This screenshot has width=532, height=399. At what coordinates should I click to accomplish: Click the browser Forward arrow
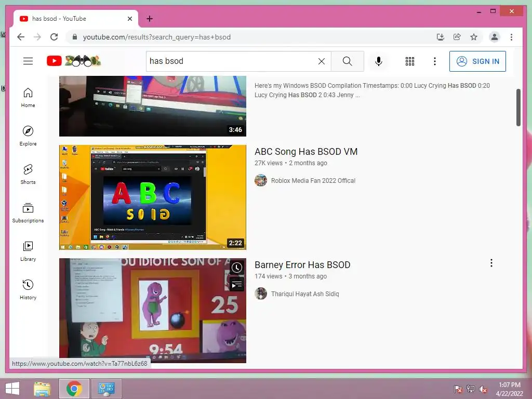coord(37,37)
